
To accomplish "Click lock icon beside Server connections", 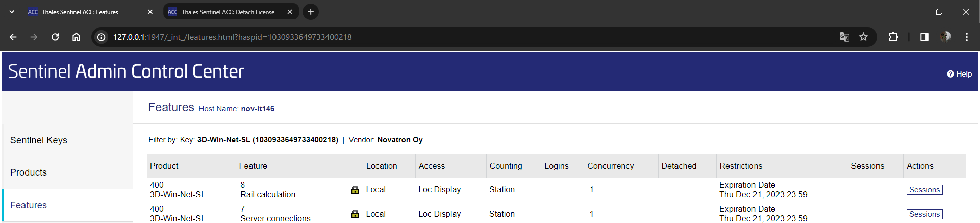I will click(355, 214).
